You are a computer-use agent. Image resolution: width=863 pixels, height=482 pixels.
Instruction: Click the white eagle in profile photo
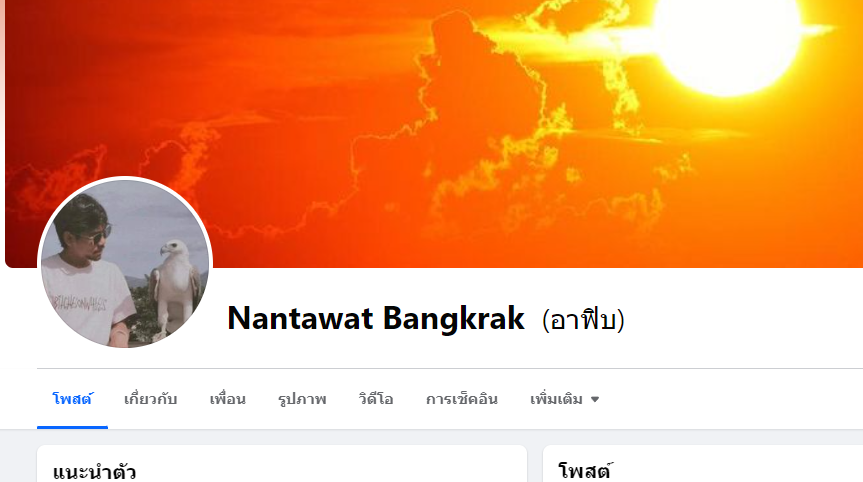point(173,286)
